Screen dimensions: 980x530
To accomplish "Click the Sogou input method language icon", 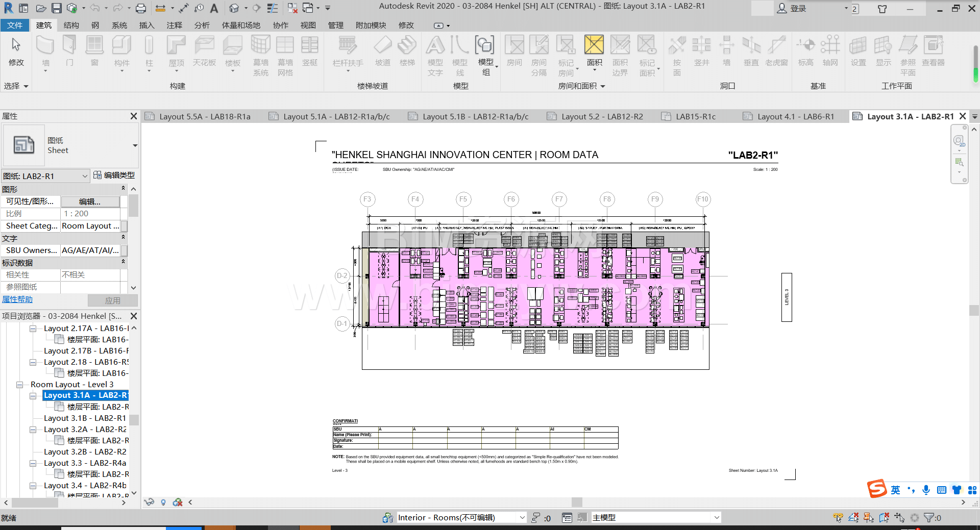I will pos(895,490).
